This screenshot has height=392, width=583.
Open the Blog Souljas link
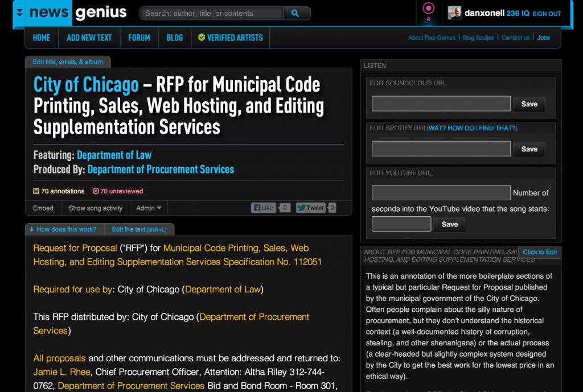(x=478, y=38)
